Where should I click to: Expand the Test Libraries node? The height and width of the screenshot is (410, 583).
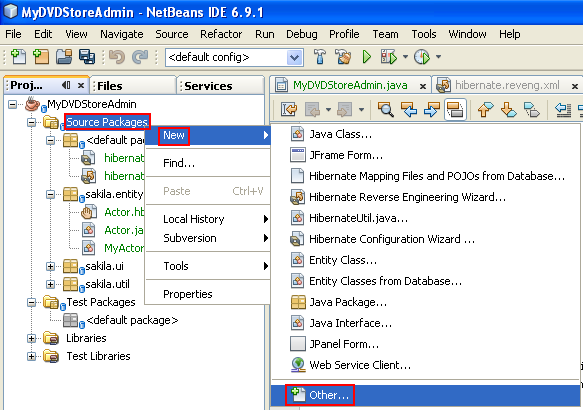pyautogui.click(x=32, y=356)
